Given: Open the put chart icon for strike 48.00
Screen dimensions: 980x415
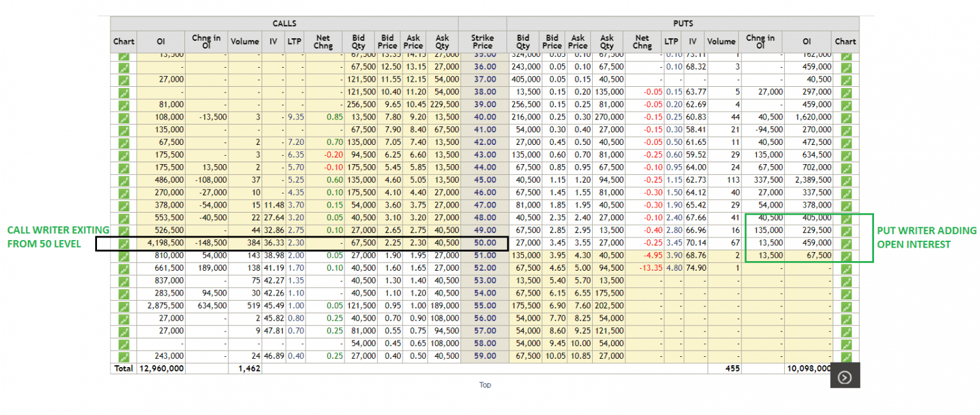Looking at the screenshot, I should [845, 218].
